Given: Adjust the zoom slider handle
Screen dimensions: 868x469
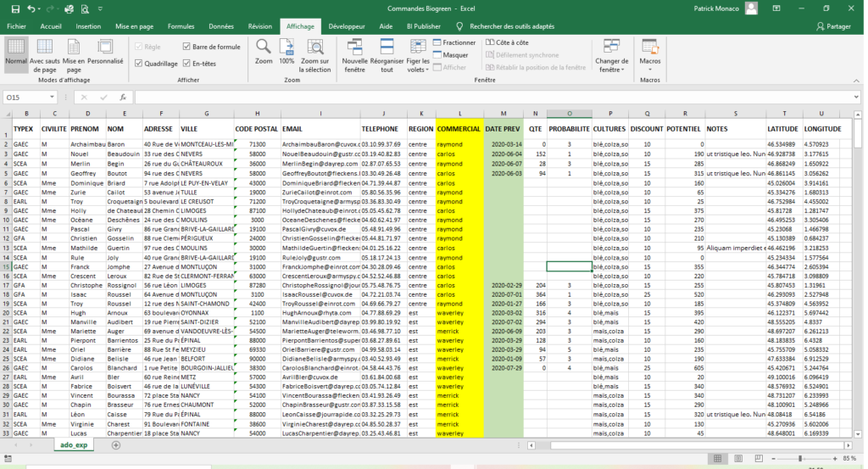Looking at the screenshot, I should click(800, 459).
